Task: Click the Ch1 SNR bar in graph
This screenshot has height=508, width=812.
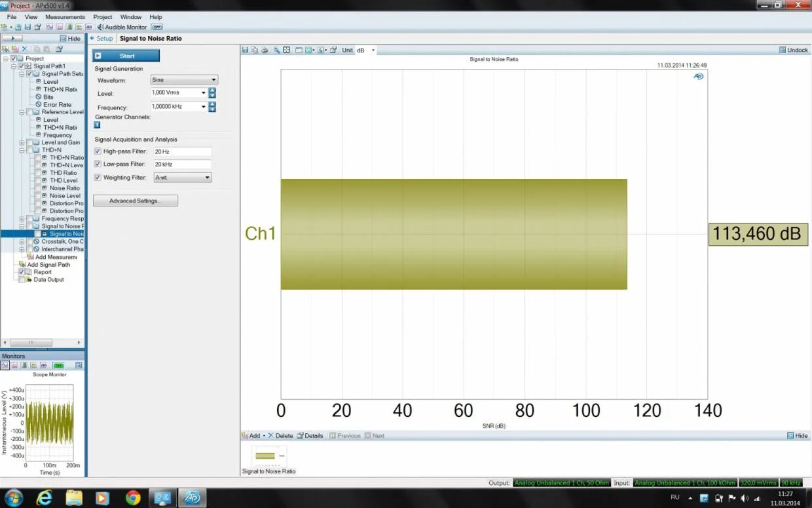Action: (x=454, y=234)
